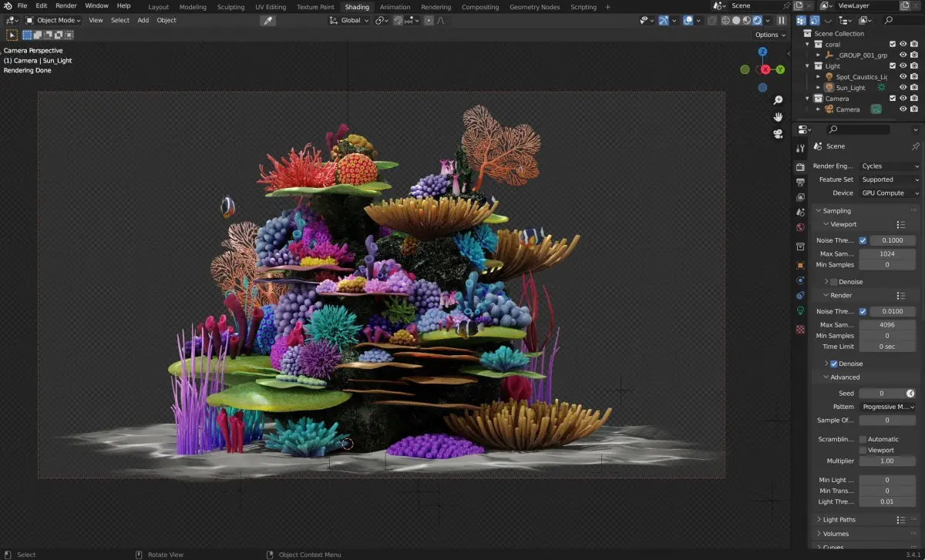Select the World Properties globe icon
925x560 pixels.
(x=800, y=227)
